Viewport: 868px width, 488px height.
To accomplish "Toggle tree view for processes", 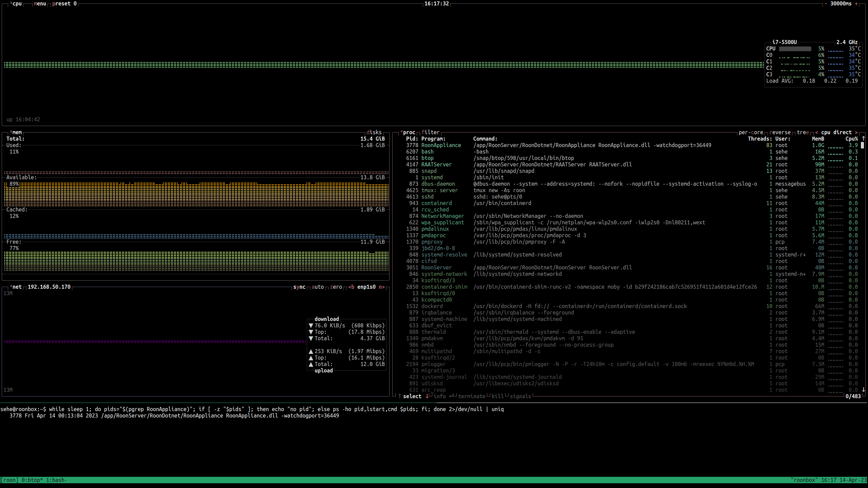I will [x=803, y=133].
